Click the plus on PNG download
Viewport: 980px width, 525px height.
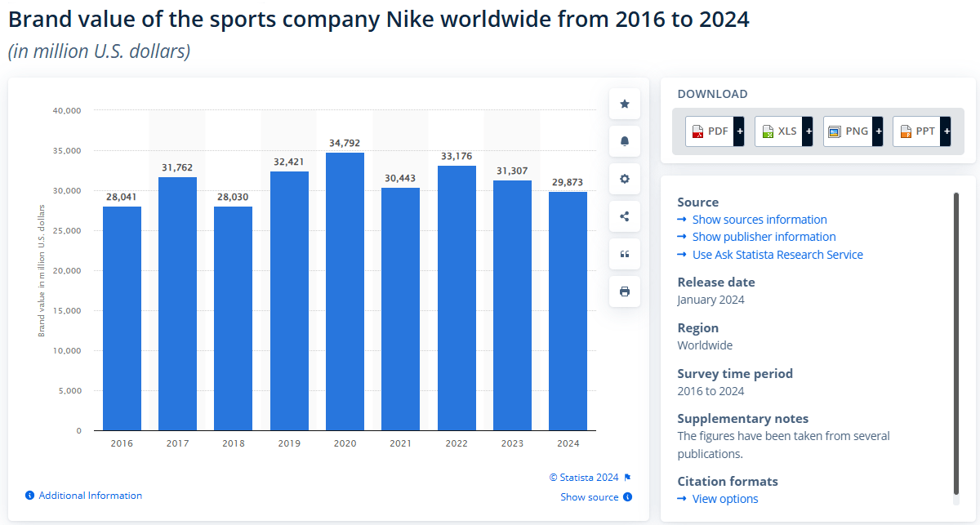coord(878,131)
